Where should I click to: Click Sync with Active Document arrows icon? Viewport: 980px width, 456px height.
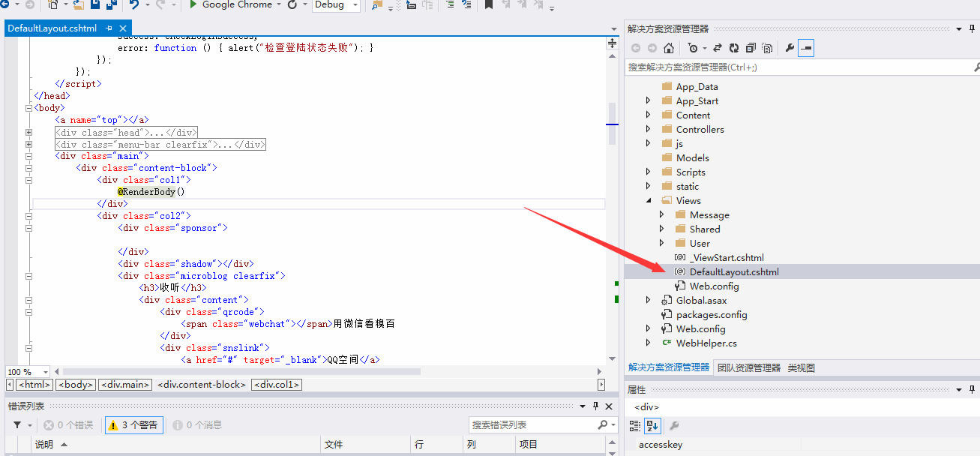718,48
